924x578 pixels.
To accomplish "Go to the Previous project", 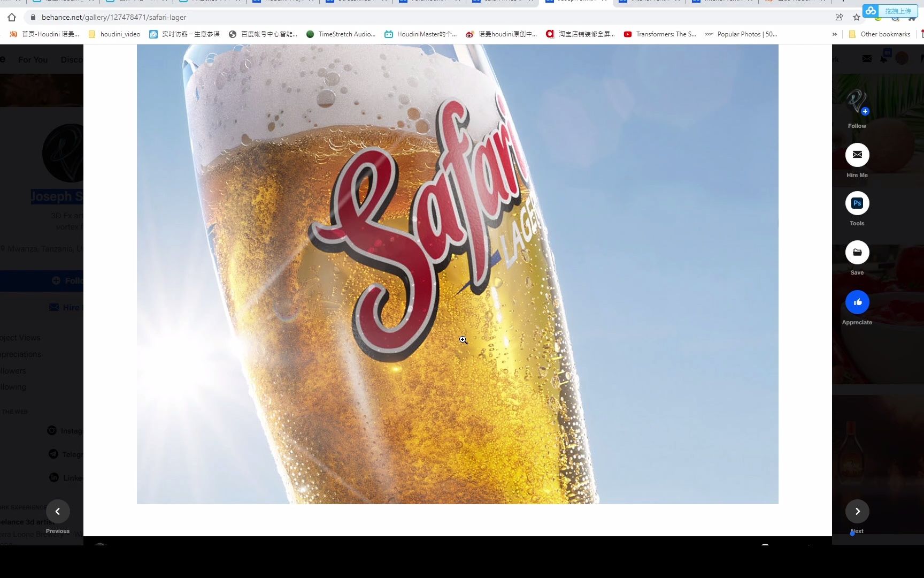I will (58, 511).
